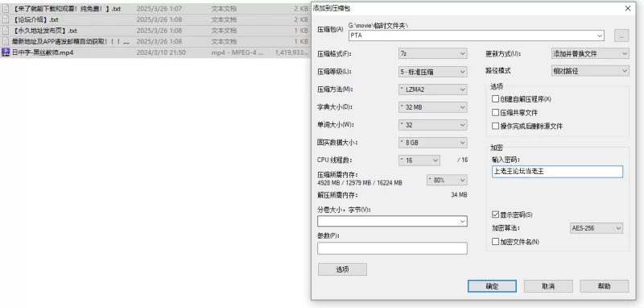Click the date 2025/3/26 1:07
The width and height of the screenshot is (644, 308).
click(159, 8)
